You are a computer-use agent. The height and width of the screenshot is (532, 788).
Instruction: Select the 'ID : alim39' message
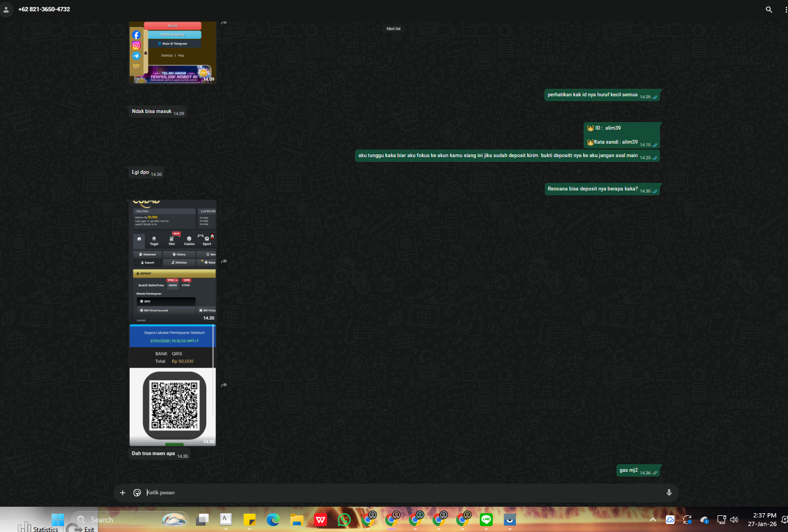[622, 135]
